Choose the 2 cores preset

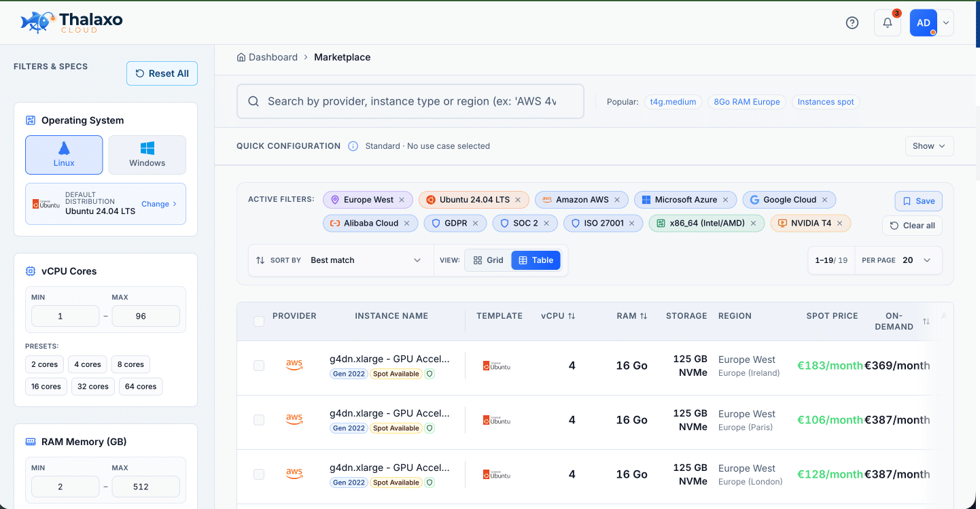point(43,364)
